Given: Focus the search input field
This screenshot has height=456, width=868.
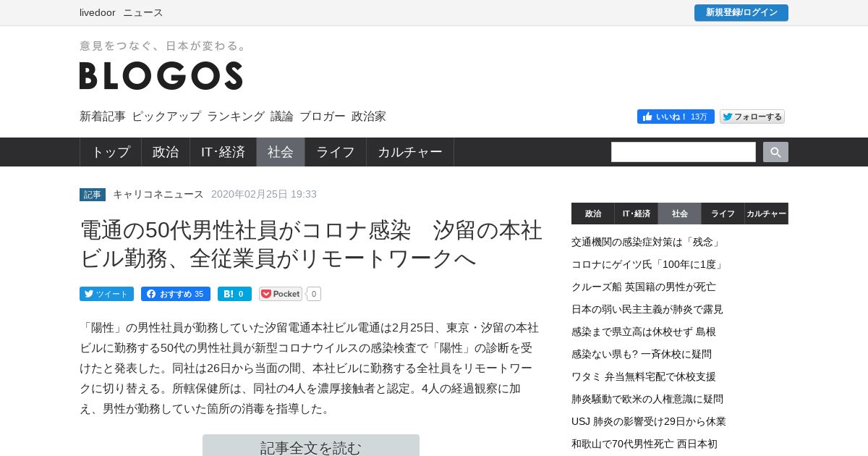Looking at the screenshot, I should click(x=684, y=152).
